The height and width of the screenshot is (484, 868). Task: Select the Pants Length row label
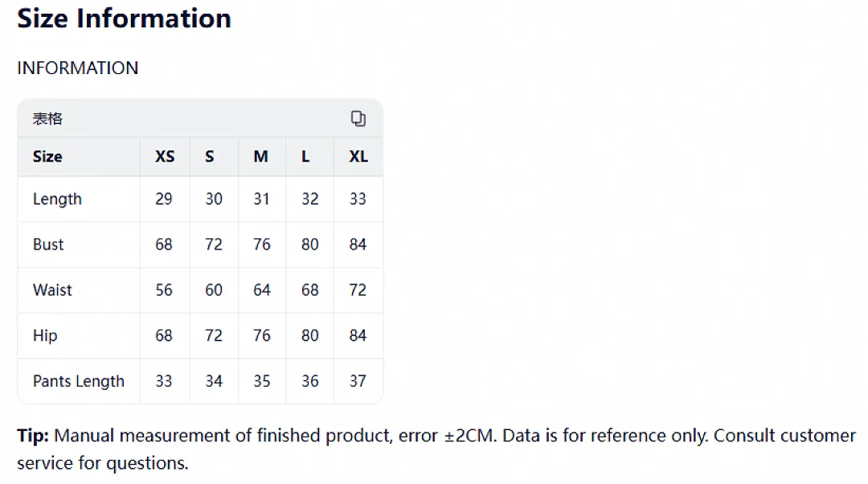pos(79,381)
